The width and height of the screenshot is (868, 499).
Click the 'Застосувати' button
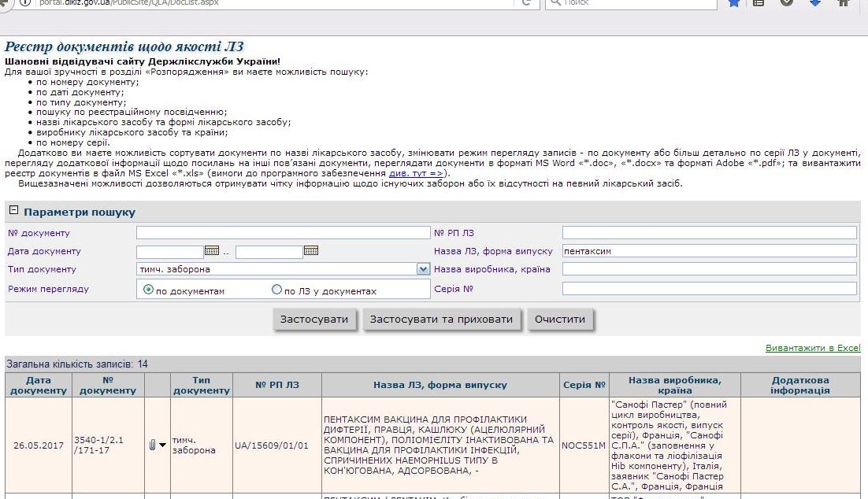[x=313, y=320]
